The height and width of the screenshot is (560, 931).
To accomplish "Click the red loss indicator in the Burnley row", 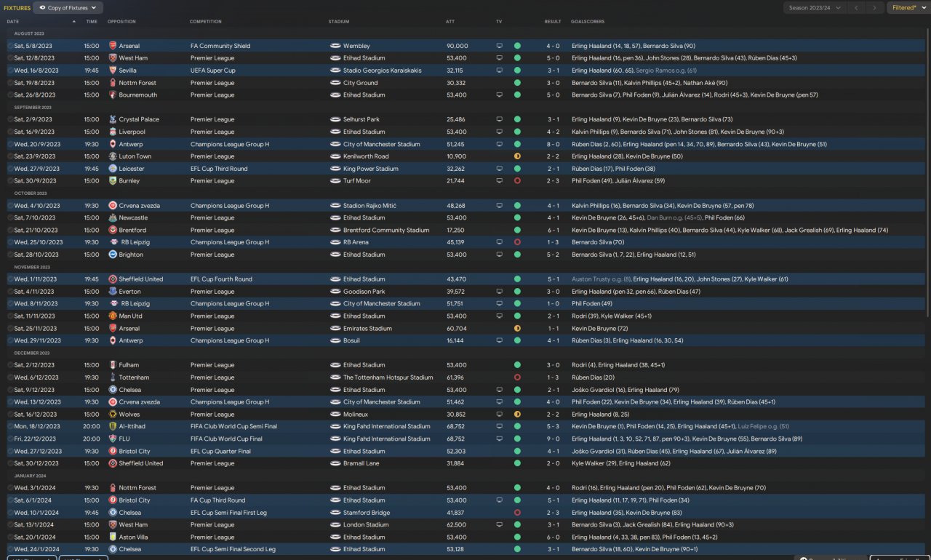I will (x=517, y=181).
